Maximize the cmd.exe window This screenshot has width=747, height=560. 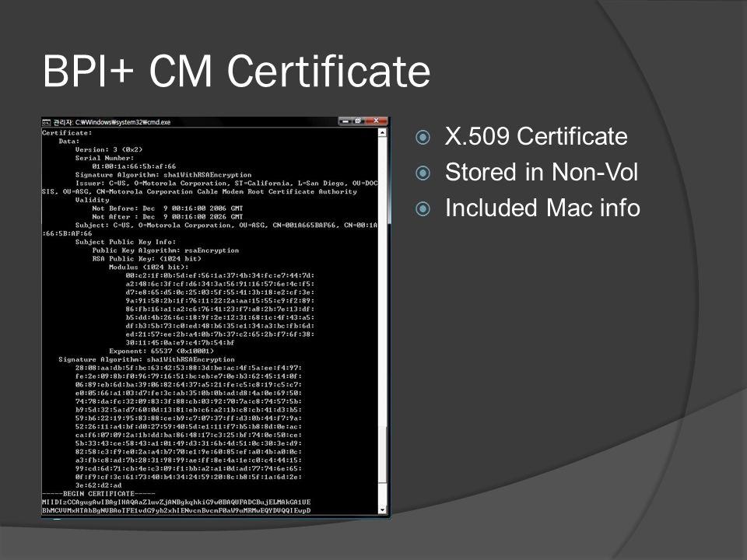coord(358,121)
